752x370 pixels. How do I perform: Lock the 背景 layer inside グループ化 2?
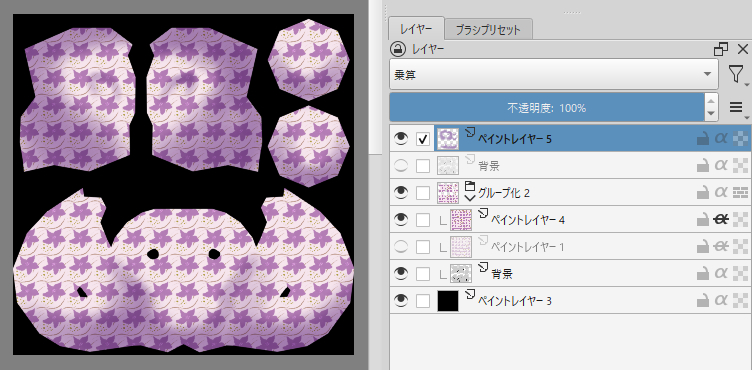(x=703, y=274)
